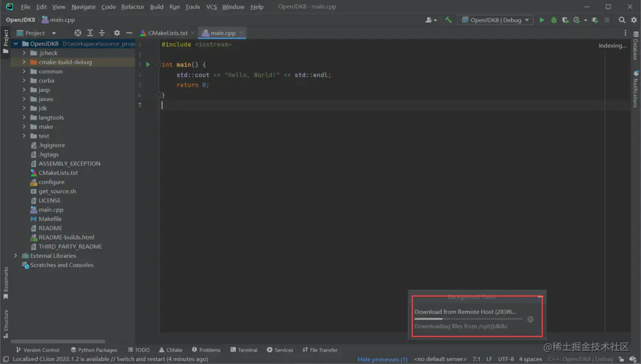Image resolution: width=641 pixels, height=364 pixels.
Task: Expand the cmake-build-debug folder
Action: (x=24, y=62)
